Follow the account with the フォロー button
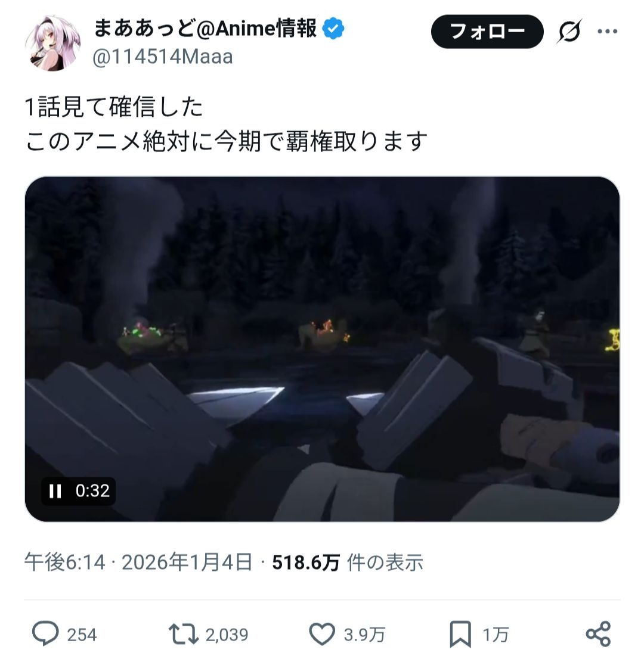Viewport: 644px width, 662px height. pyautogui.click(x=487, y=32)
